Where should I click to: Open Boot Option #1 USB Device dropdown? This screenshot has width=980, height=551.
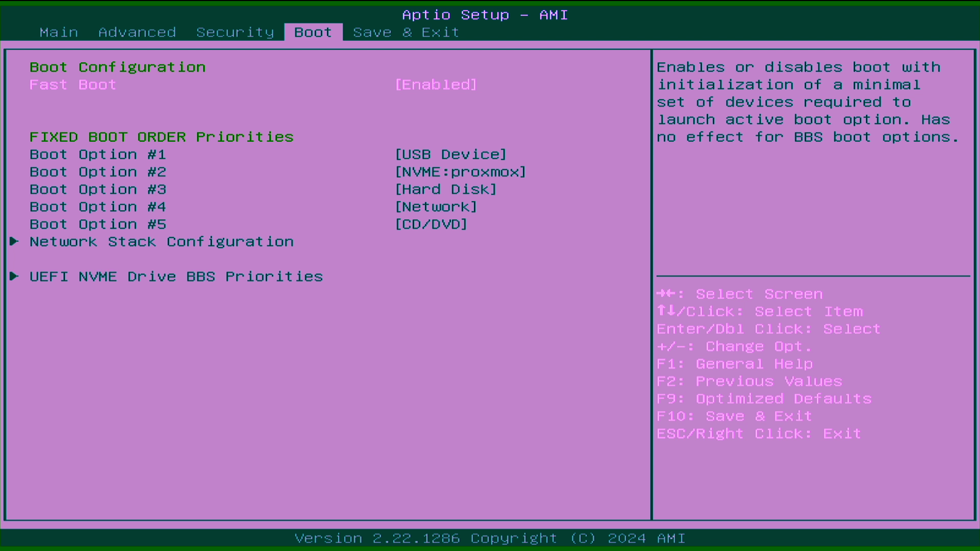click(450, 155)
